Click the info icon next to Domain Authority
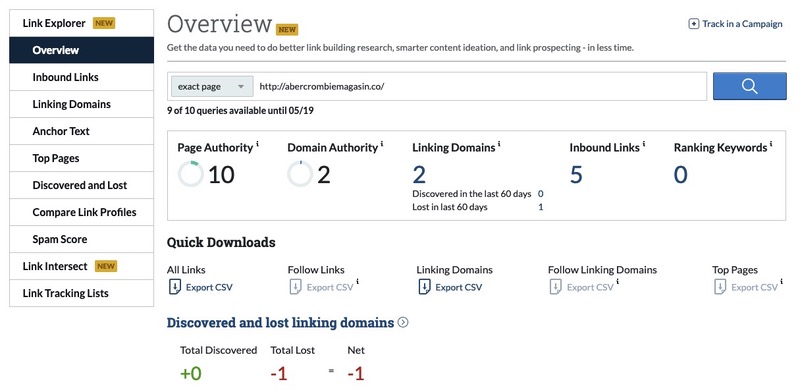Viewport: 800px width, 390px height. click(382, 144)
